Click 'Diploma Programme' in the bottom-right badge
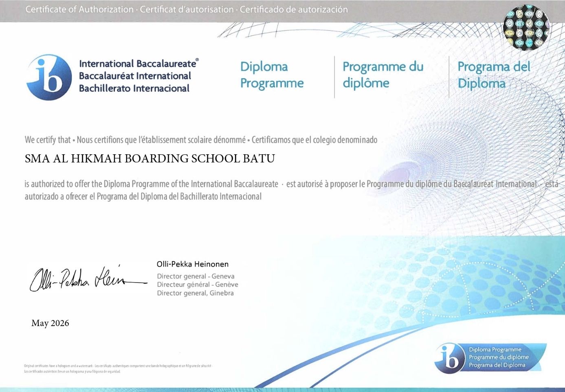The height and width of the screenshot is (392, 565). tap(495, 349)
